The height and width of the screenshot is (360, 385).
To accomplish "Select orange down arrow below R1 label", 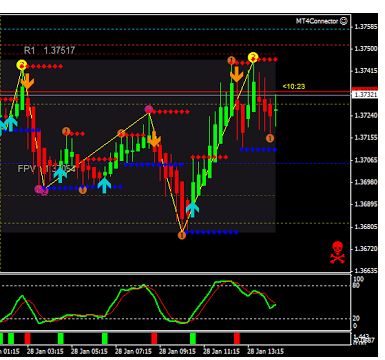I will click(x=27, y=81).
